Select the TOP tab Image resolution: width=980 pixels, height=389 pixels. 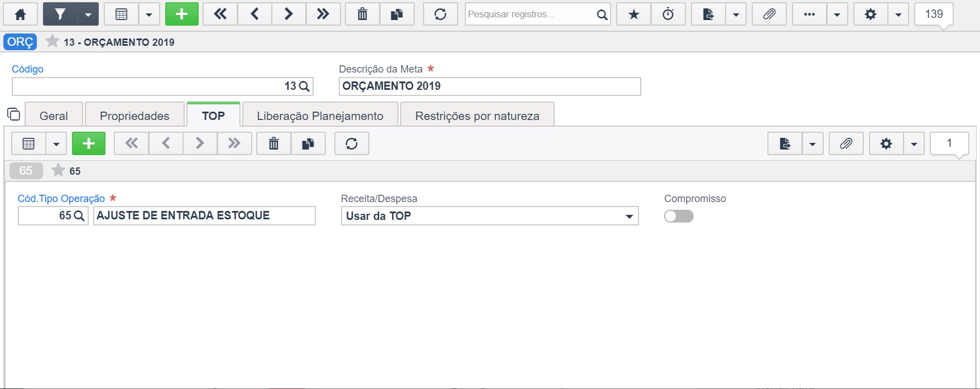click(x=213, y=116)
